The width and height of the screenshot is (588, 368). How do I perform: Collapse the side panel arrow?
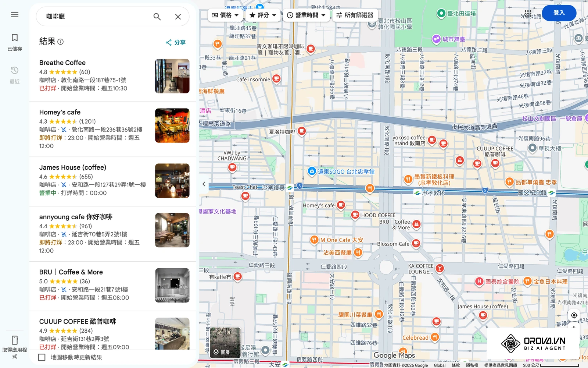[204, 184]
